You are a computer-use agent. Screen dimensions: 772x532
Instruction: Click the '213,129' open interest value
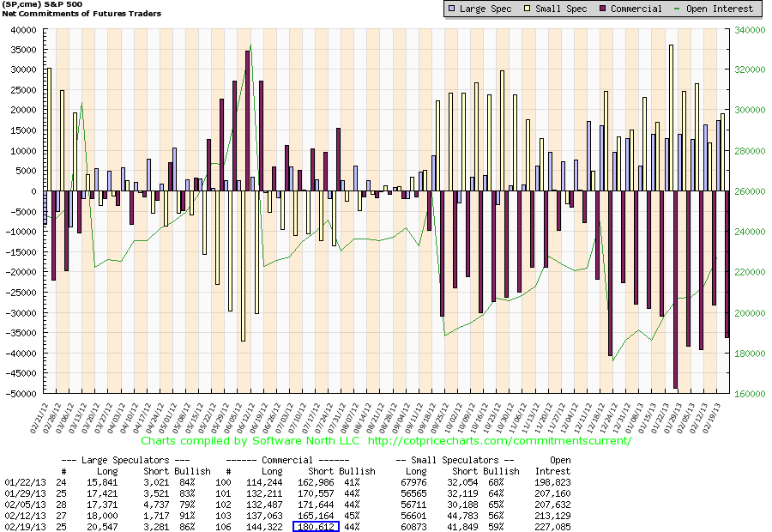[x=553, y=516]
